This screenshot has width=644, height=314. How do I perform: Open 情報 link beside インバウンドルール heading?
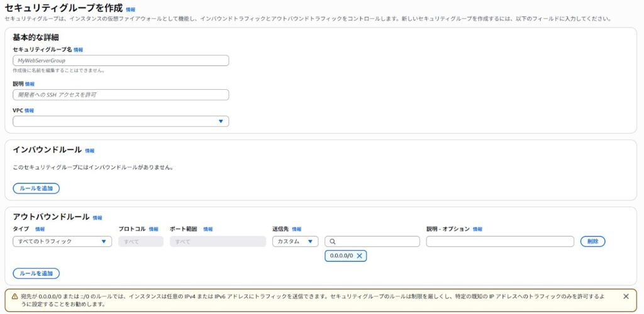click(89, 151)
